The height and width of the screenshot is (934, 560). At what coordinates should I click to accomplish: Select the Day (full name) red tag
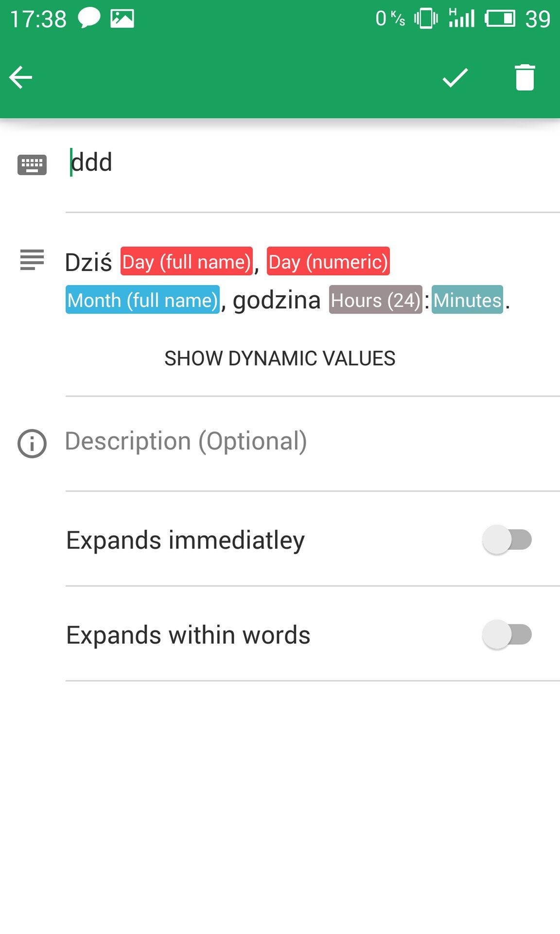187,261
